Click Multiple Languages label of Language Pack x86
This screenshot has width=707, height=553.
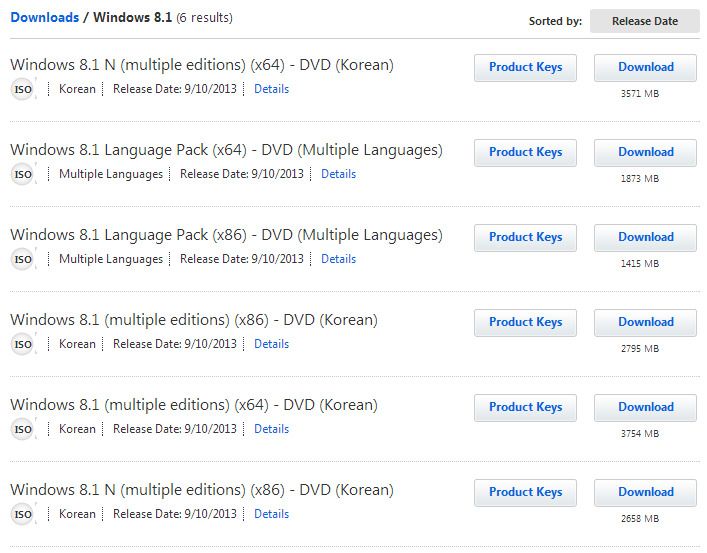pos(111,259)
